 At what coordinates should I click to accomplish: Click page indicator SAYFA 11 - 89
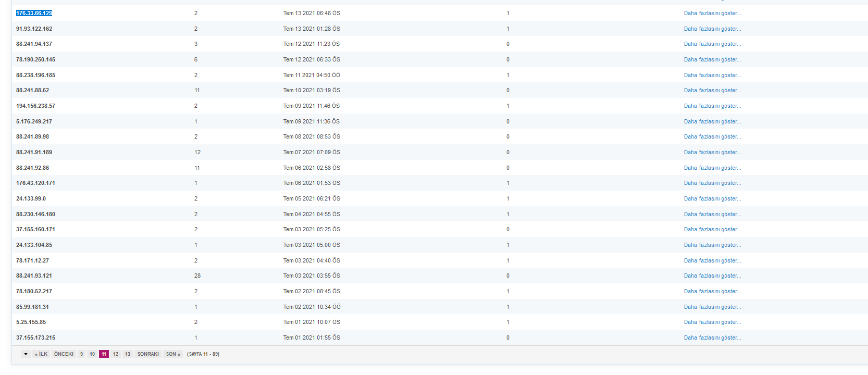[x=203, y=354]
